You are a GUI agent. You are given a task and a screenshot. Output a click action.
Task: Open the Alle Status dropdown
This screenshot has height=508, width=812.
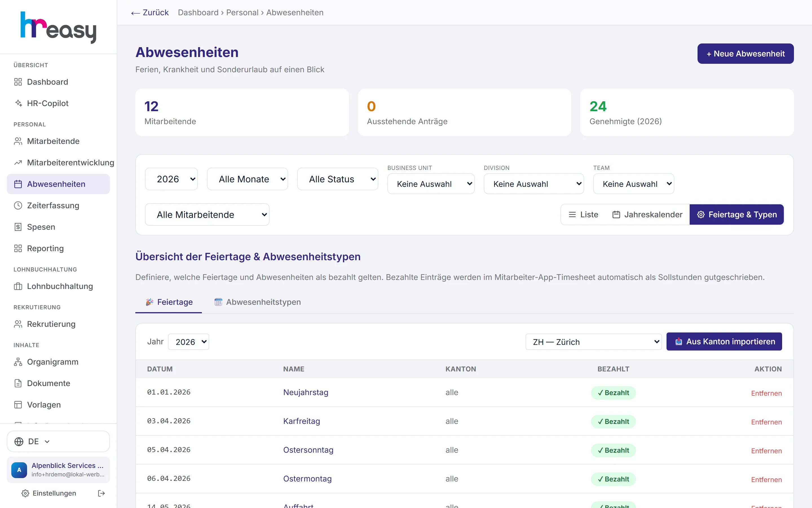coord(337,179)
